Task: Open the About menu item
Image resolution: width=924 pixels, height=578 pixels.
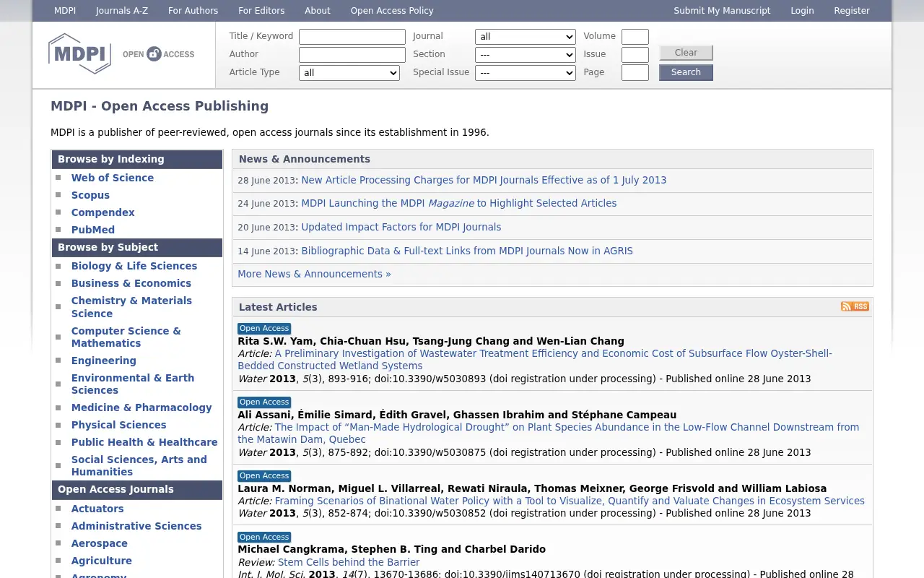Action: tap(318, 11)
